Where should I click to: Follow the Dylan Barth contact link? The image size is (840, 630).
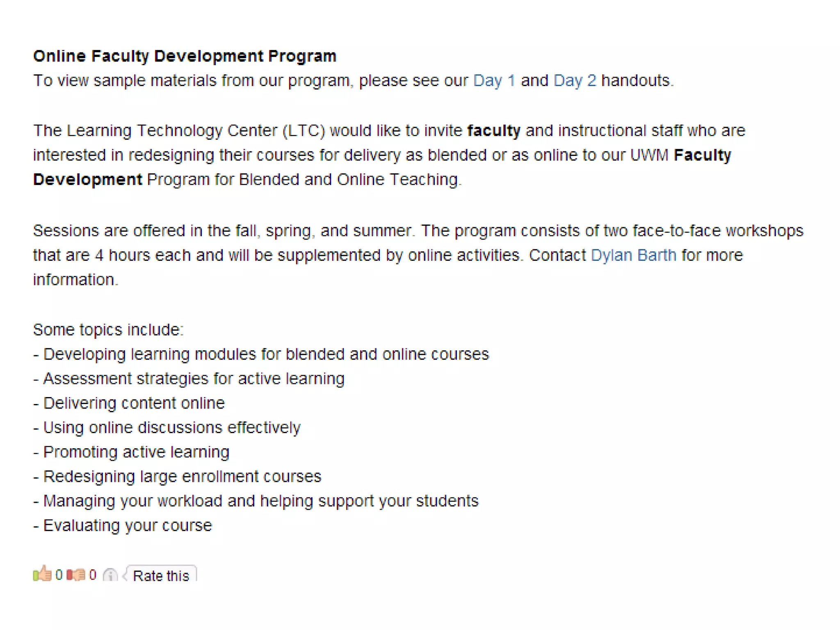click(633, 255)
